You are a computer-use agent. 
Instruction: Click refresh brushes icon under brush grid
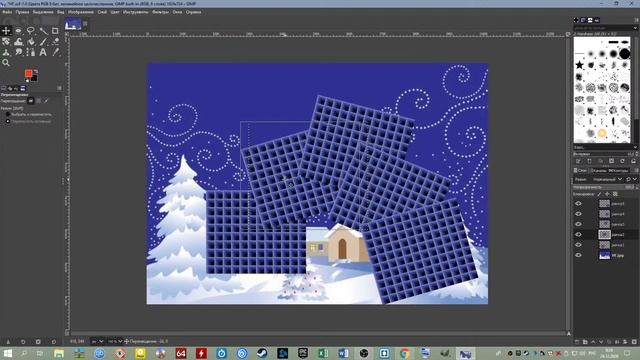click(622, 161)
